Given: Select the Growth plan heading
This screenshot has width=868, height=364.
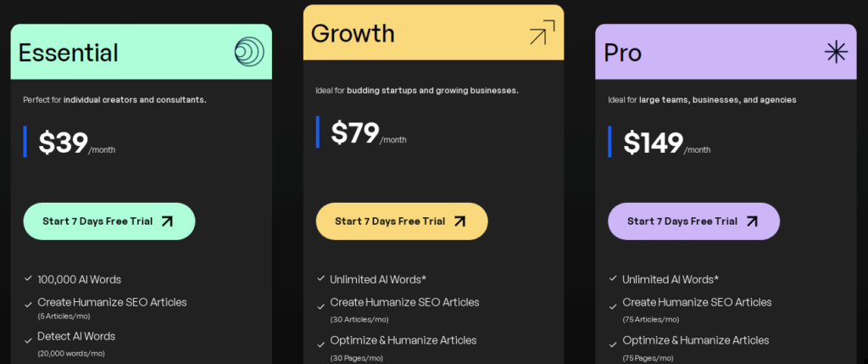Looking at the screenshot, I should tap(353, 32).
